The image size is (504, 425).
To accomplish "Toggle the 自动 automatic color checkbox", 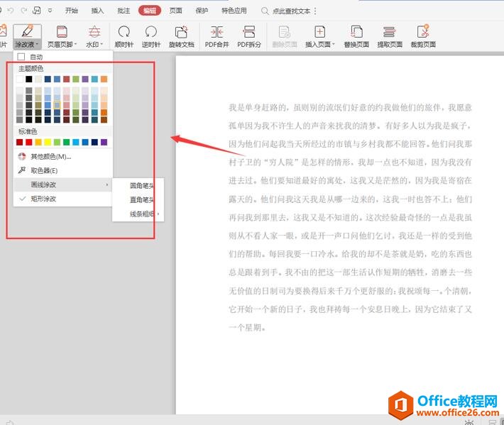I will point(21,57).
